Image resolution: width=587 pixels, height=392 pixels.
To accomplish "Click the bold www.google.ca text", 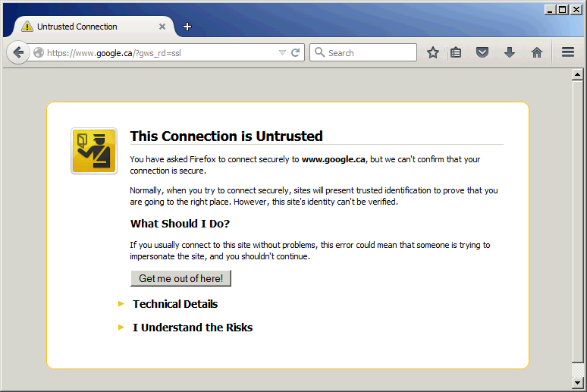I will [x=333, y=159].
